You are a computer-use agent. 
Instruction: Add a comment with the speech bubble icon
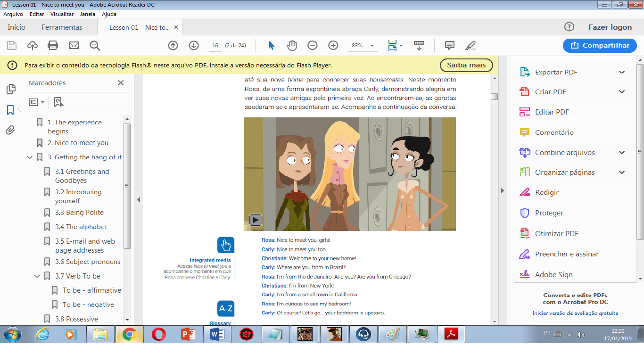tap(450, 45)
